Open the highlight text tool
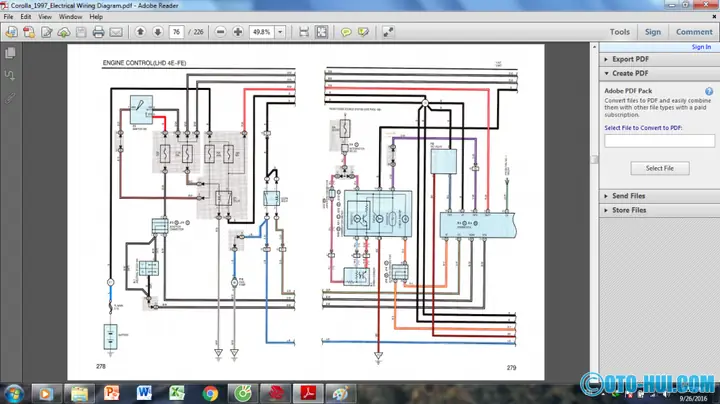Image resolution: width=720 pixels, height=404 pixels. pyautogui.click(x=363, y=32)
